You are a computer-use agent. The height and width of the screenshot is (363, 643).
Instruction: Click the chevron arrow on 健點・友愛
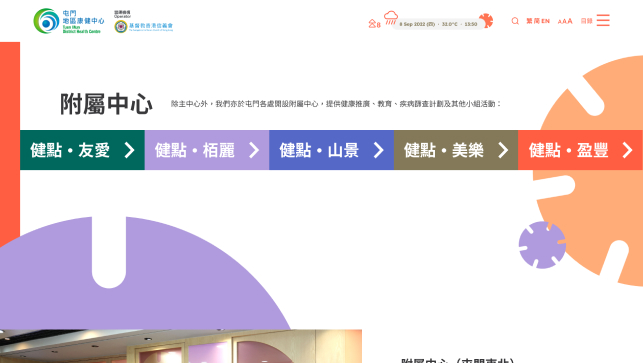tap(130, 150)
